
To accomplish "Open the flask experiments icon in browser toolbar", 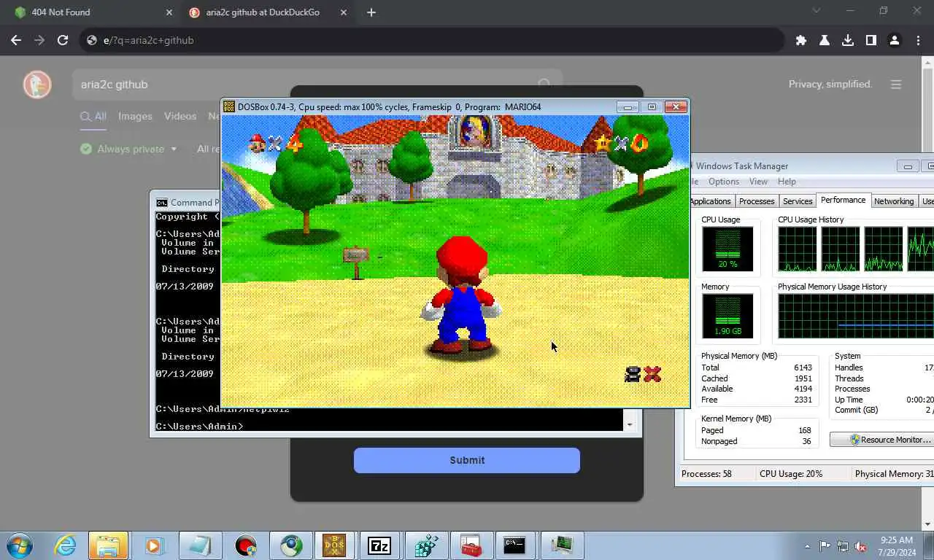I will pos(825,40).
